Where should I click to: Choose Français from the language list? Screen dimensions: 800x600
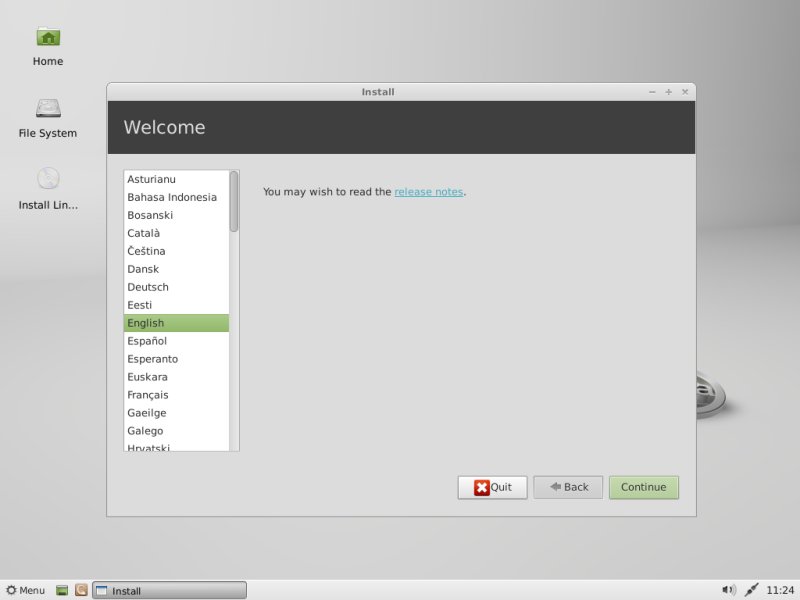[x=176, y=395]
